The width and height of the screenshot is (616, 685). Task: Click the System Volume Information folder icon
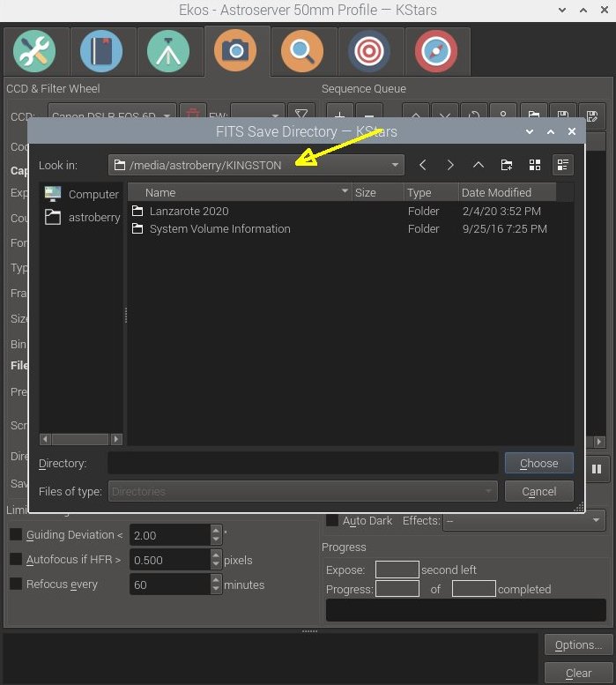coord(137,228)
